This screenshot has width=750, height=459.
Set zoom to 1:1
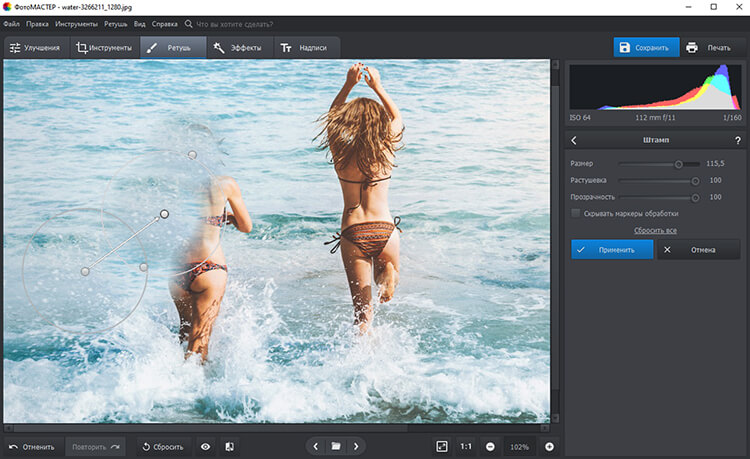tap(466, 447)
